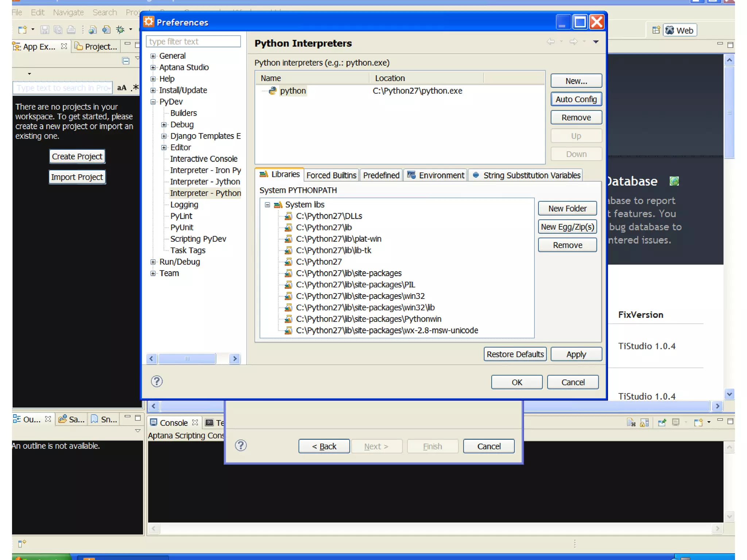Screen dimensions: 747x560
Task: Open the Preferences view menu triangle
Action: tap(596, 42)
